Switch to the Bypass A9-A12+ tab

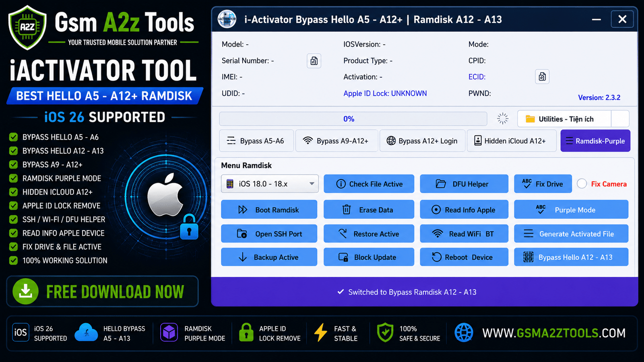tap(337, 141)
